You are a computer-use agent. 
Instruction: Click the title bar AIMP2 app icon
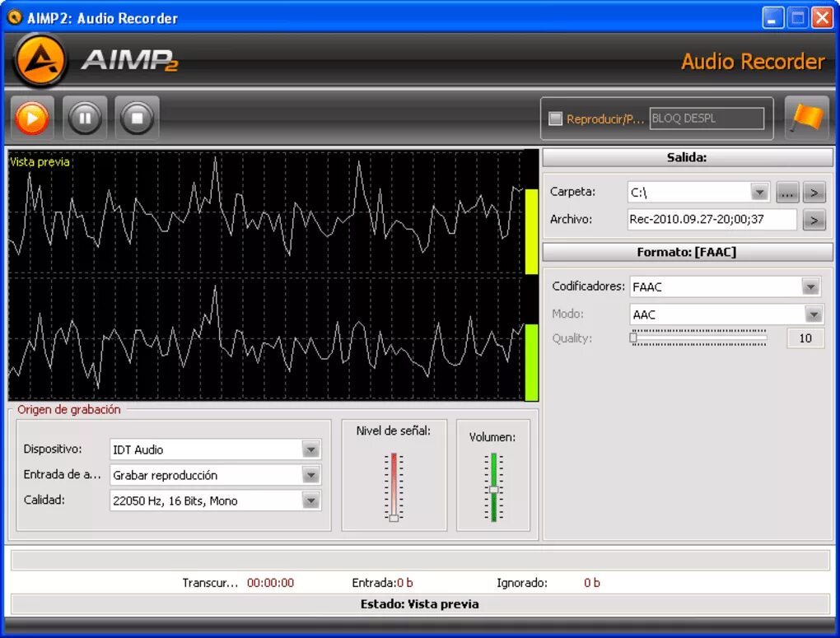pyautogui.click(x=15, y=17)
